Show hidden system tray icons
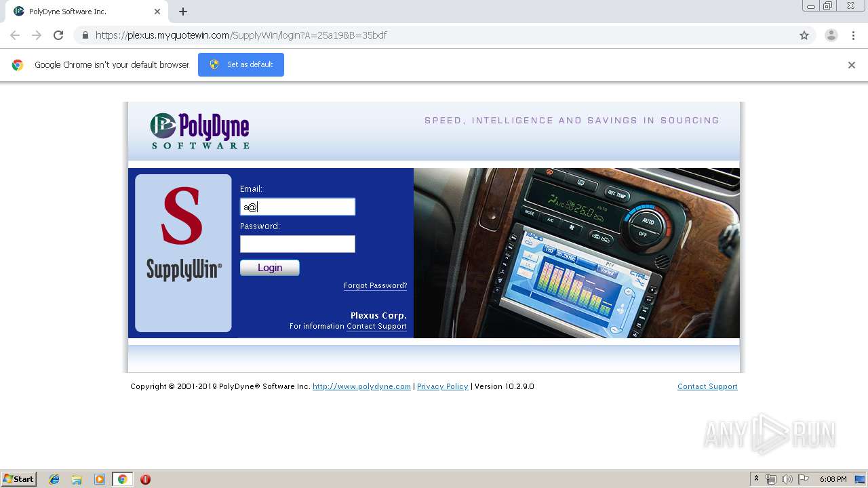Image resolution: width=868 pixels, height=488 pixels. [757, 479]
